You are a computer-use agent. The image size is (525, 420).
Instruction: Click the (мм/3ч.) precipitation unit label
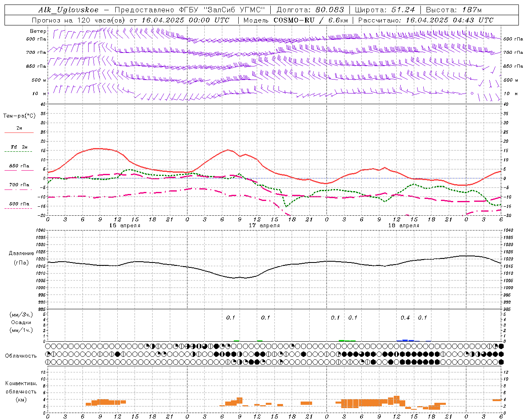coord(21,315)
